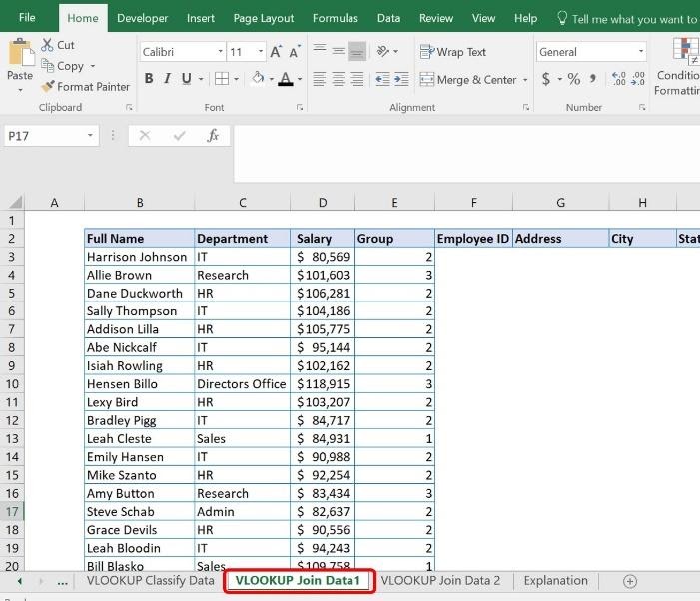Apply accounting dollar number format

[546, 79]
